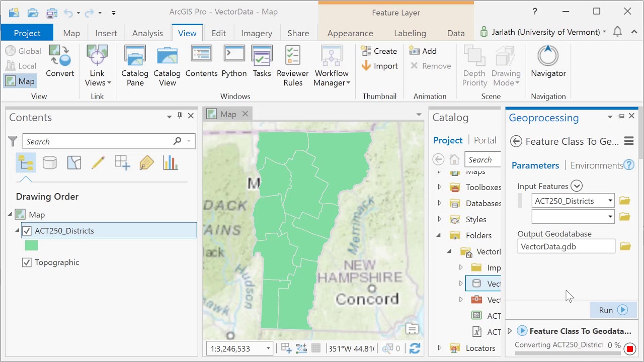This screenshot has width=644, height=362.
Task: Open the empty input features dropdown
Action: coord(610,217)
